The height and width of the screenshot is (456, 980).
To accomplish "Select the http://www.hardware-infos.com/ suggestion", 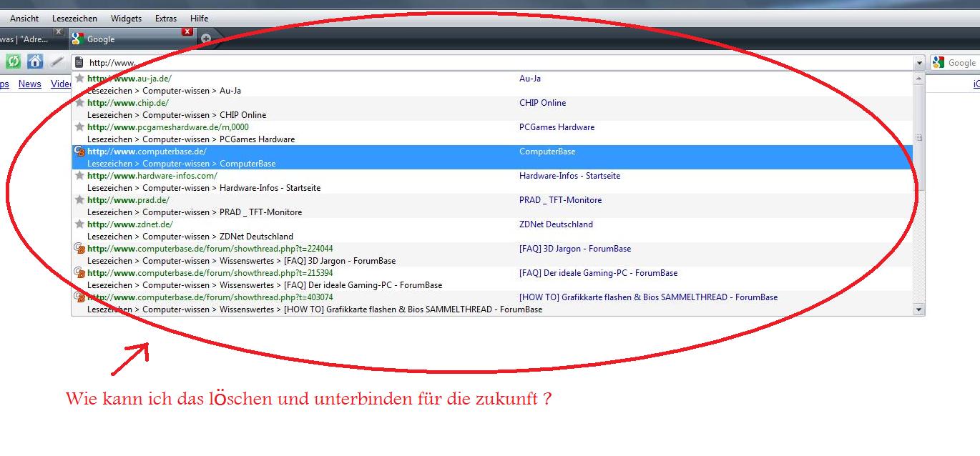I will (x=152, y=176).
